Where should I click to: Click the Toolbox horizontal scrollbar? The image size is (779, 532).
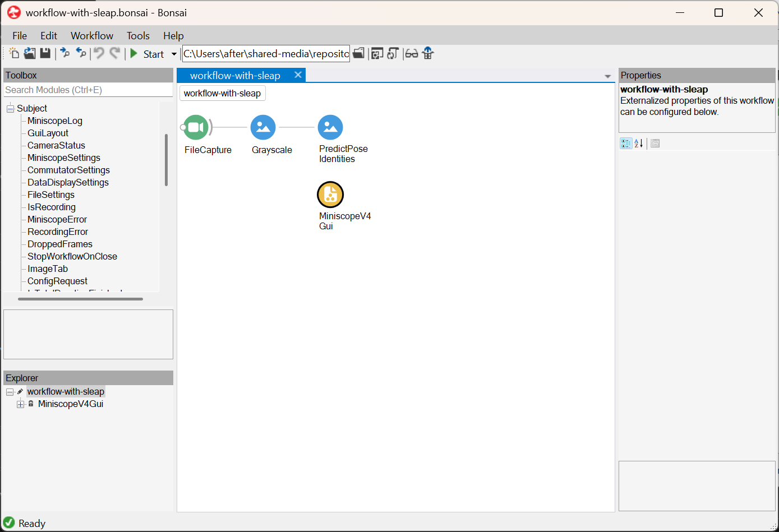(80, 299)
